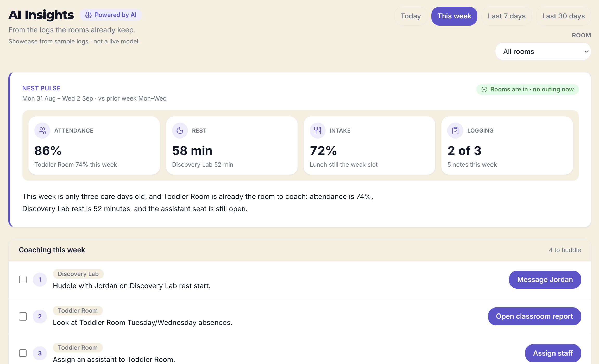Switch to Last 30 days range
Image resolution: width=599 pixels, height=364 pixels.
tap(563, 16)
